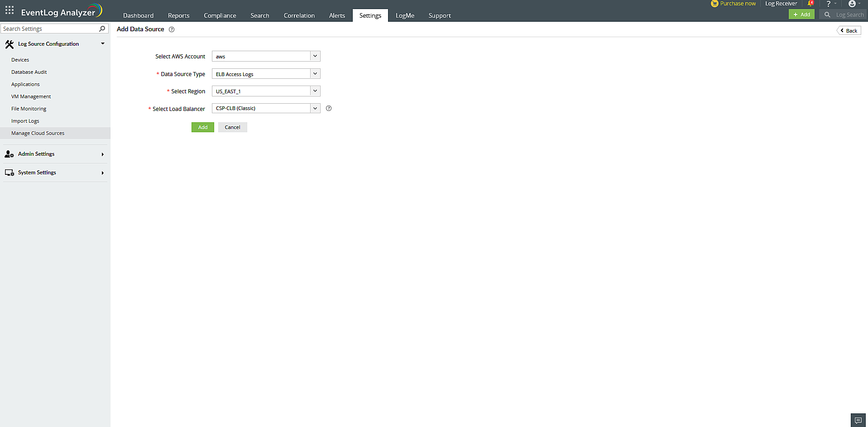Select Manage Cloud Sources in sidebar
The image size is (868, 427).
point(38,133)
